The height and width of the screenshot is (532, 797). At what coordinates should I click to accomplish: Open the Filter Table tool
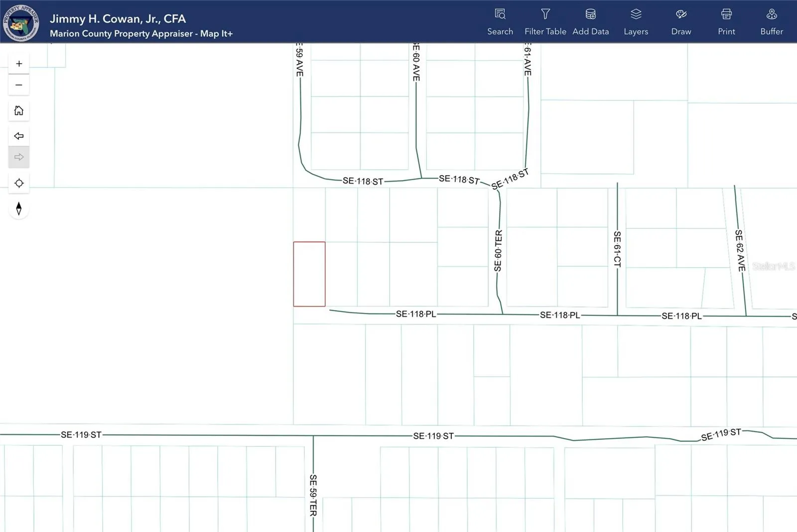click(x=545, y=22)
